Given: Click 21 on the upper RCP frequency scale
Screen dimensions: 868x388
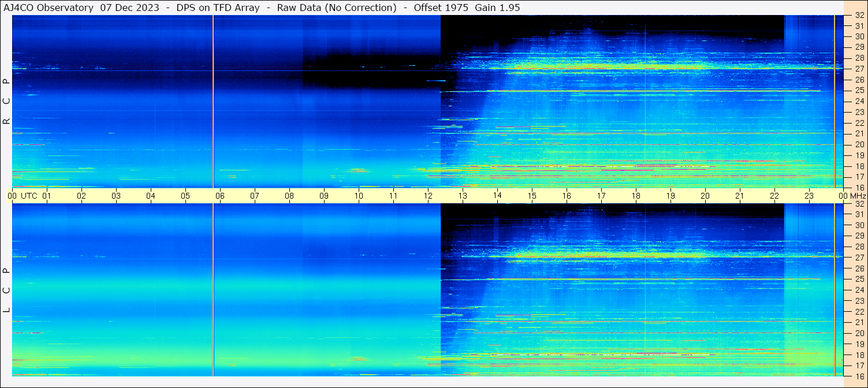Looking at the screenshot, I should click(x=859, y=133).
